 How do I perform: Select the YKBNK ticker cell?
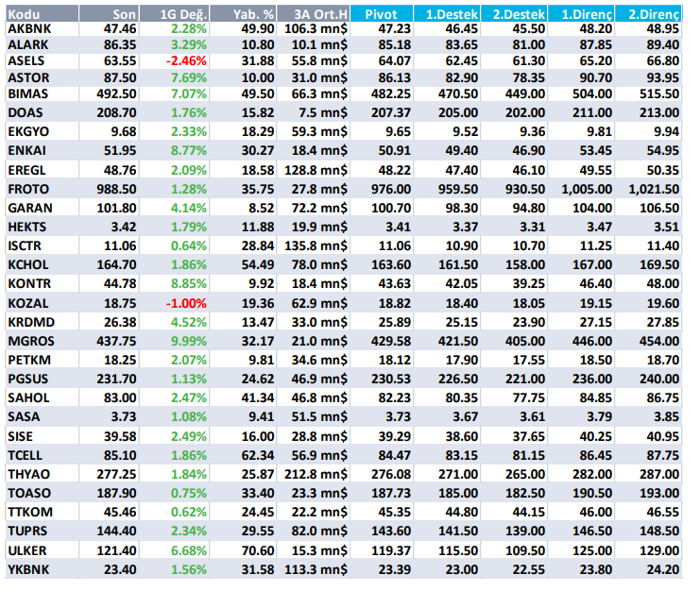click(27, 569)
